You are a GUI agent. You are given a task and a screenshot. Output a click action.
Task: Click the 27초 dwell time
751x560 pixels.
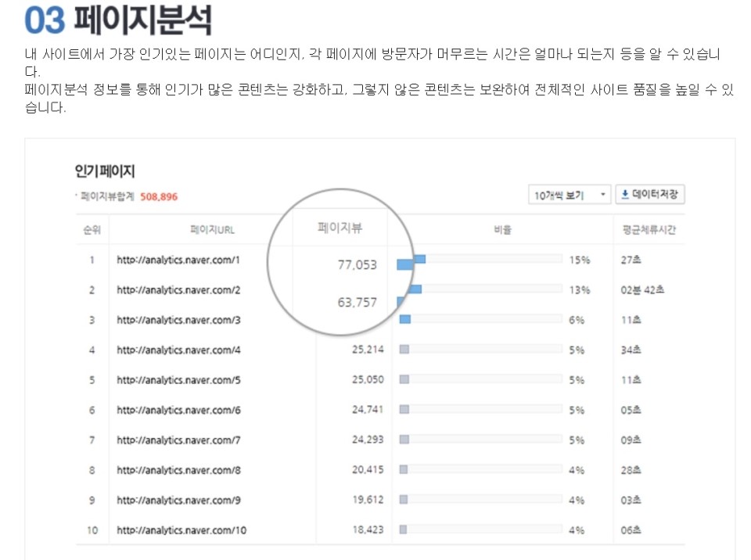pyautogui.click(x=631, y=260)
